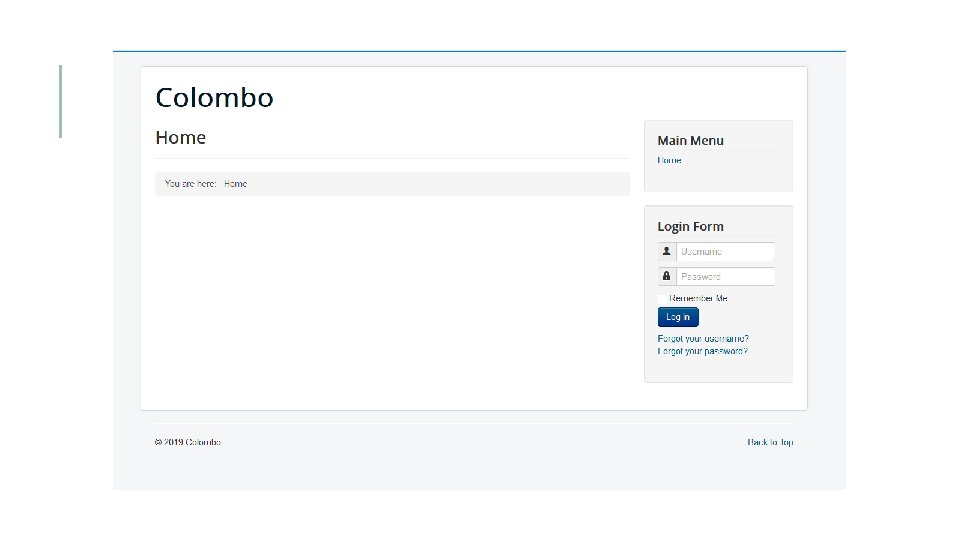
Task: Click the Colombo site title
Action: point(214,97)
